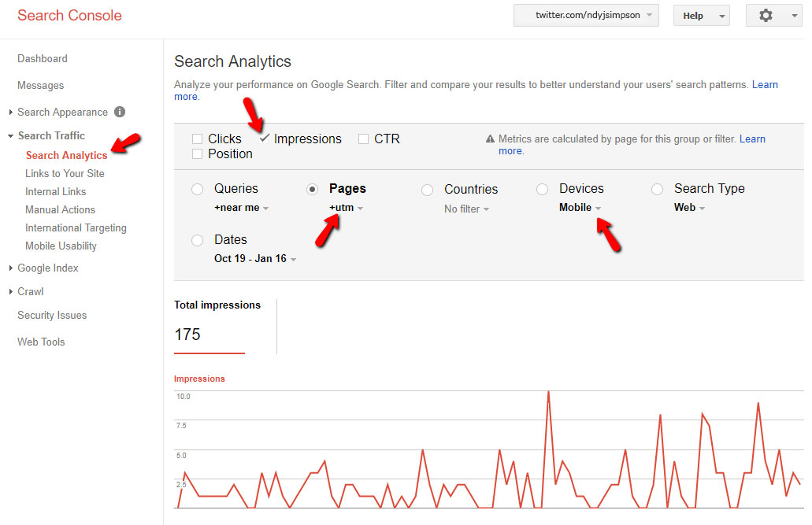Click the Impressions chart legend label
Screen dimensions: 812x525
[199, 379]
